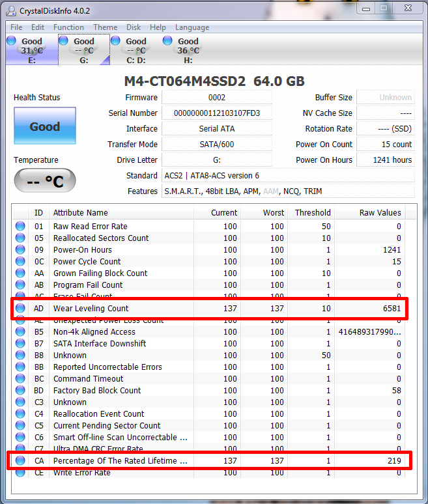The height and width of the screenshot is (504, 428).
Task: Click status orb of Reported Uncorrectable Errors
Action: click(20, 367)
